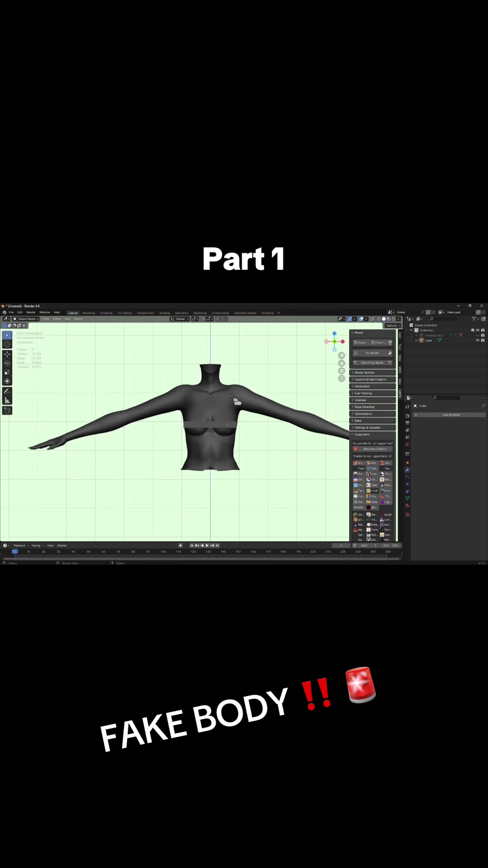Open the hamburger menu beside Export

pos(390,343)
